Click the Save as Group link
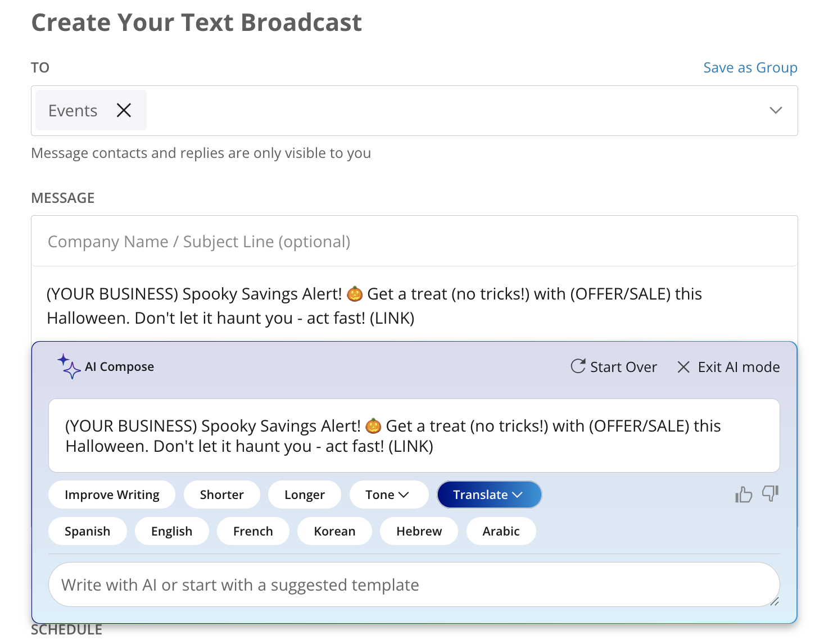833x644 pixels. (x=750, y=67)
